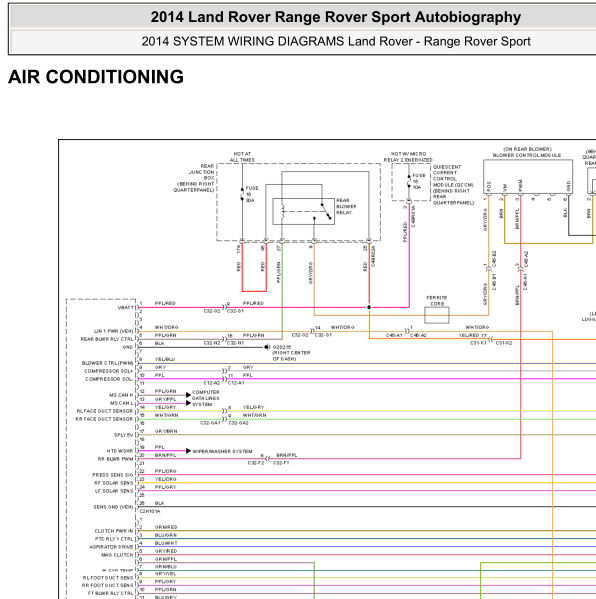Select the System Wiring Diagrams subtitle row
596x599 pixels.
(303, 41)
